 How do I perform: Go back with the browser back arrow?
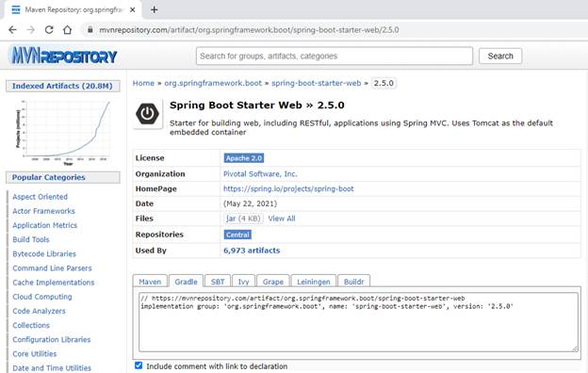coord(12,30)
